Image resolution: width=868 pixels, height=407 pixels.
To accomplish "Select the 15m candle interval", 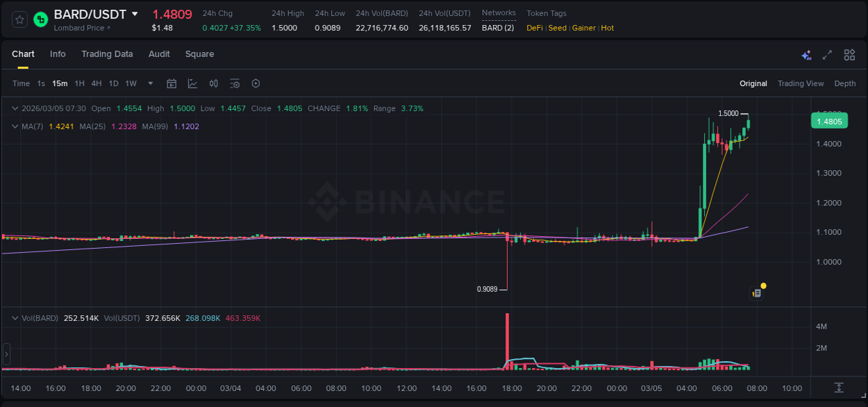I will (60, 83).
